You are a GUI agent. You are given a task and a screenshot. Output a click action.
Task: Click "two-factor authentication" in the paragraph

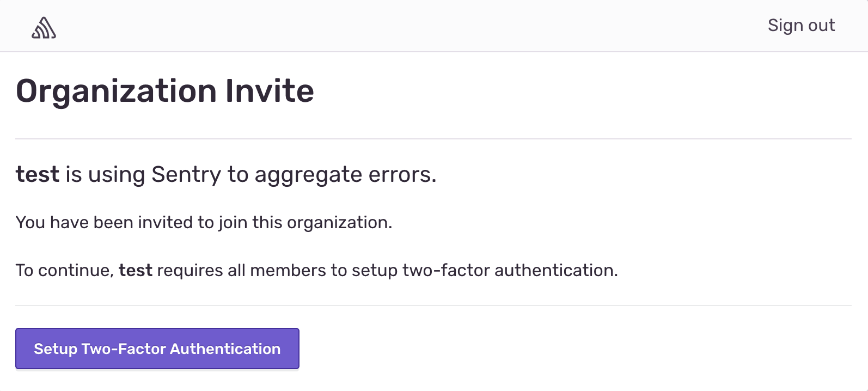(x=510, y=271)
